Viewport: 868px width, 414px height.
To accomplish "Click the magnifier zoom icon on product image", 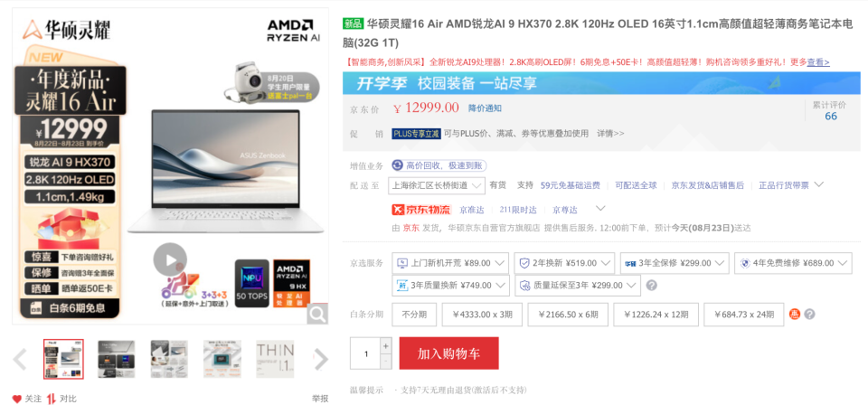I will (x=317, y=314).
